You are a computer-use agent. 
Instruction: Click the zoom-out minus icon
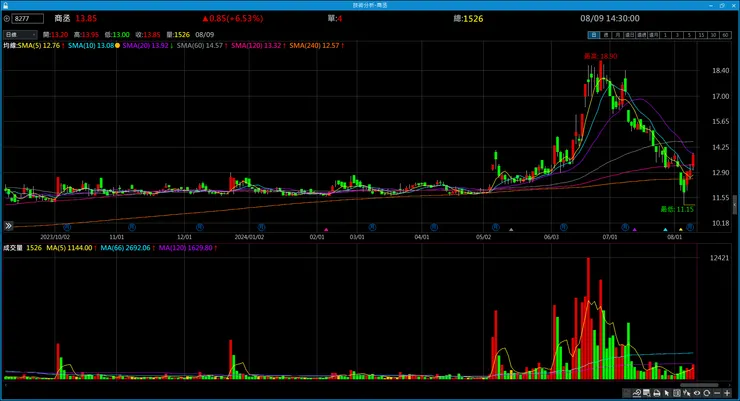coord(717,393)
